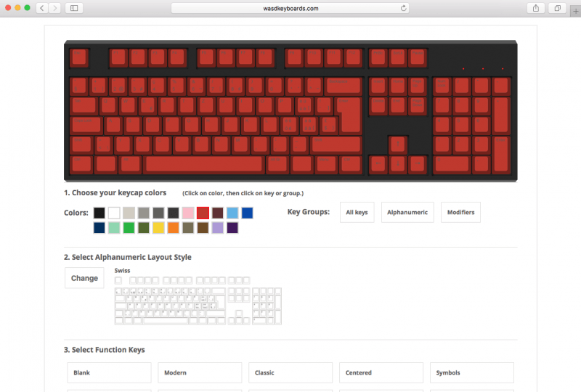Click Change to switch the layout style
Screen dimensions: 581x392
84,278
